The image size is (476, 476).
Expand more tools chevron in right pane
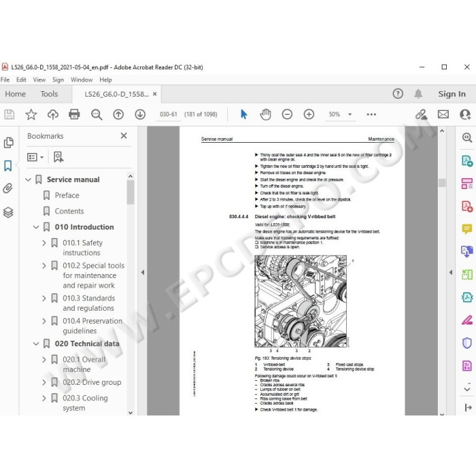(467, 388)
